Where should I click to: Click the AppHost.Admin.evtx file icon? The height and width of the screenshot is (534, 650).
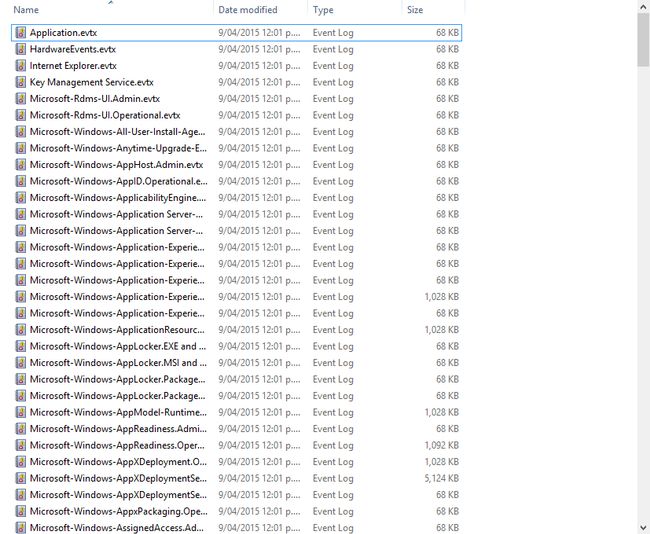pyautogui.click(x=21, y=165)
